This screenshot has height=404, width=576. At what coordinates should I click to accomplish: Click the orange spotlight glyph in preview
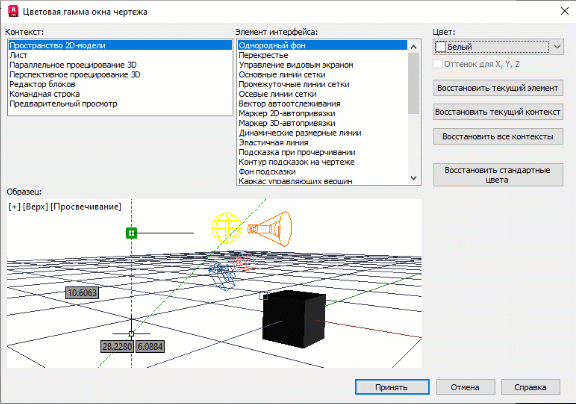coord(270,229)
